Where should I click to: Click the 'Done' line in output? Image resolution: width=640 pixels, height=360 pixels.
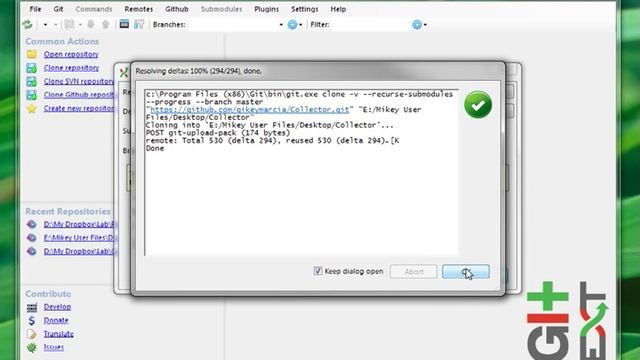pos(155,149)
